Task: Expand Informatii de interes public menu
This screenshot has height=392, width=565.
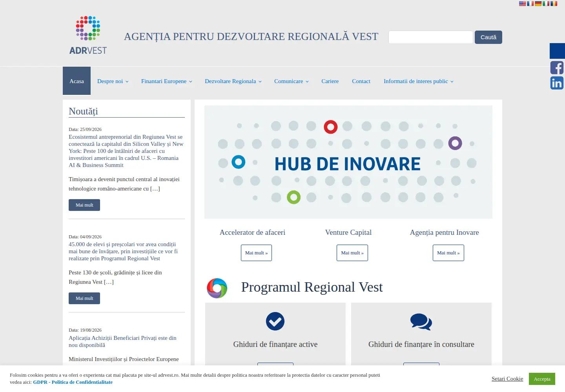Action: (x=419, y=81)
